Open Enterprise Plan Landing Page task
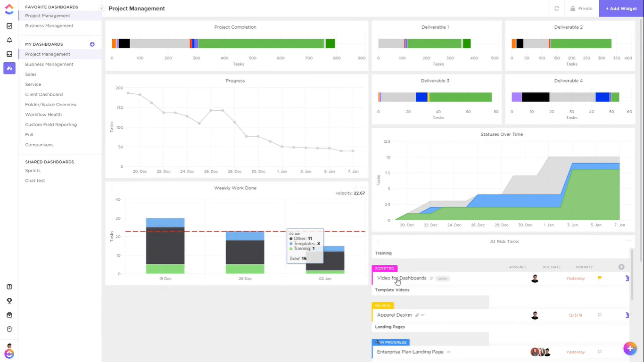 coord(410,352)
